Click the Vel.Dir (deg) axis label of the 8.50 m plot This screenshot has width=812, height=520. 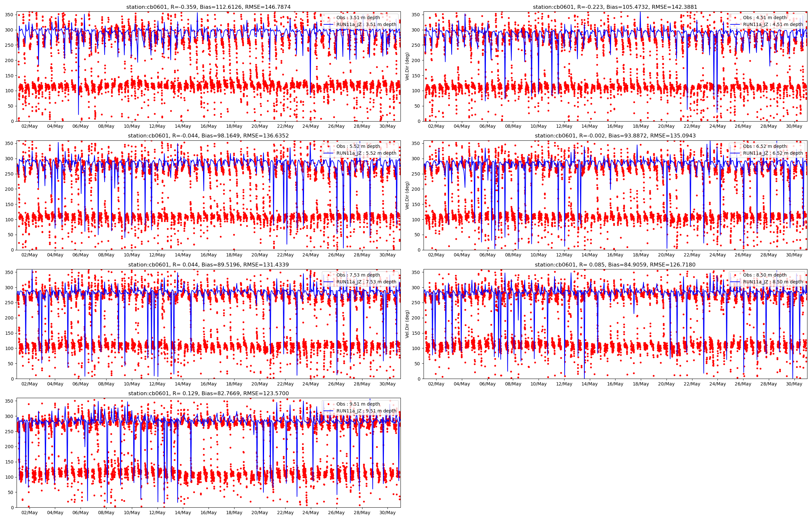(x=407, y=324)
